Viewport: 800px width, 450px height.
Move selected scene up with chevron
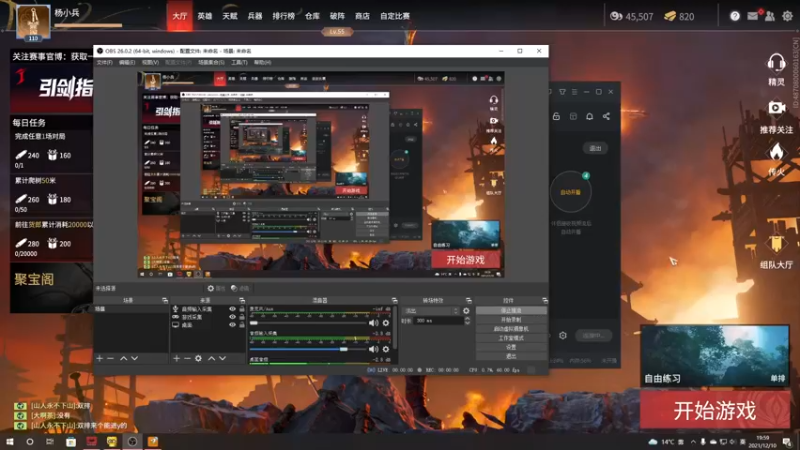(123, 358)
